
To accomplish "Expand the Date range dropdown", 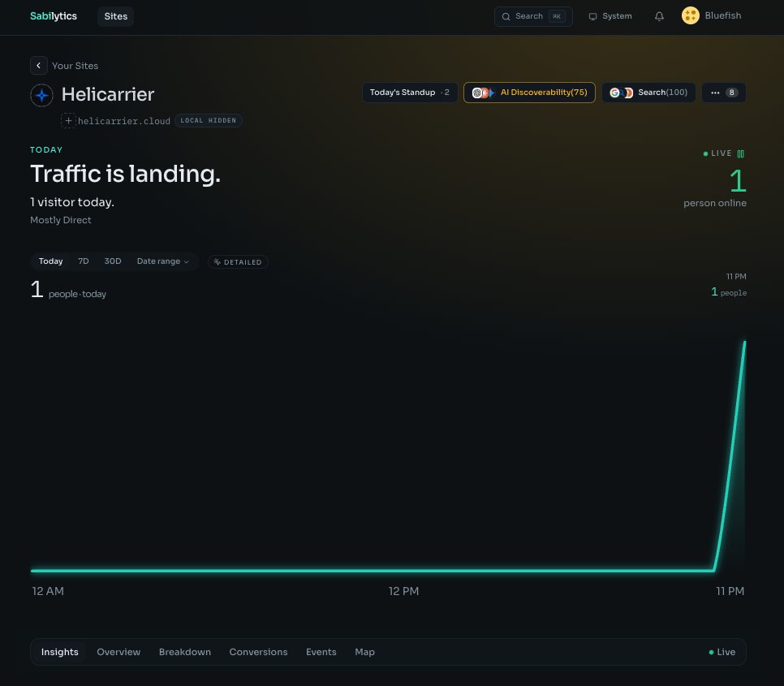I will [162, 261].
